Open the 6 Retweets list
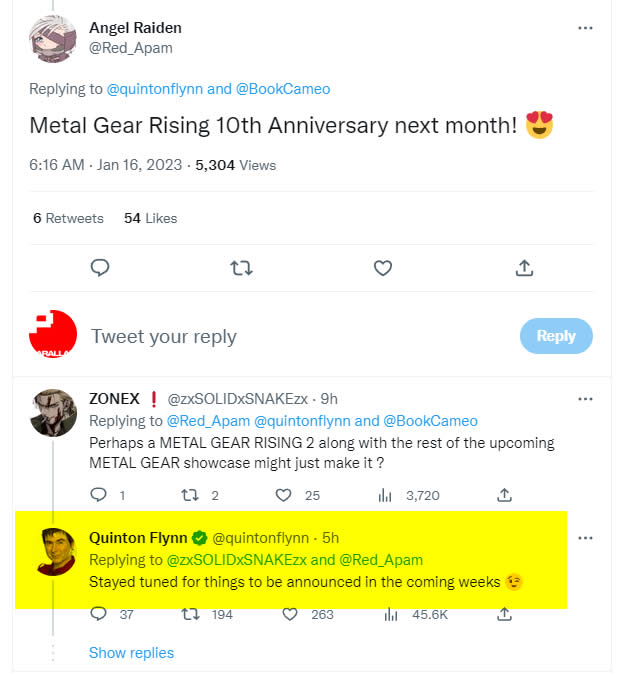642x673 pixels. [x=68, y=218]
